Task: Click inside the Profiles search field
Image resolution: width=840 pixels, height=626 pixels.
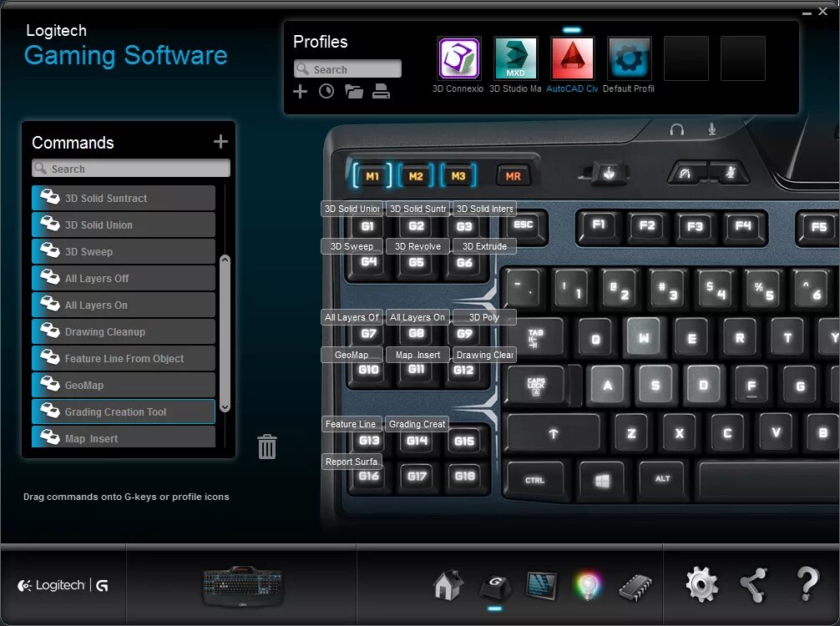Action: point(347,69)
